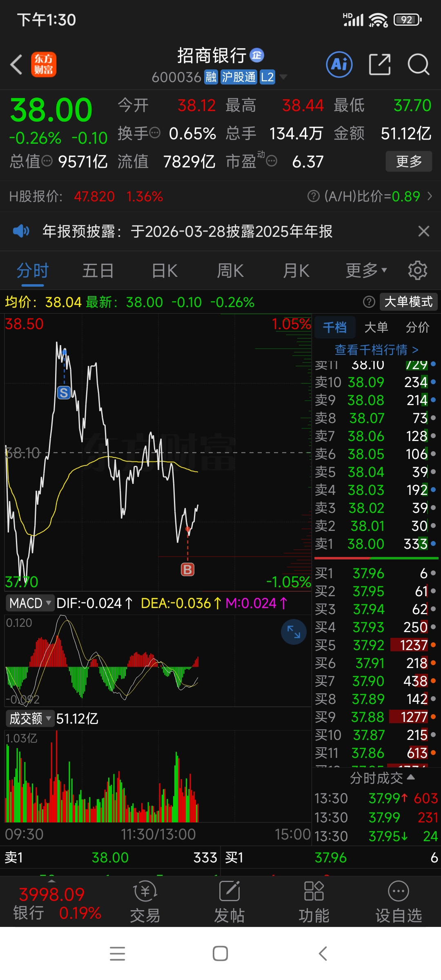Tap the bottom 买1 37.96 6 bar
This screenshot has width=441, height=980.
(x=331, y=857)
